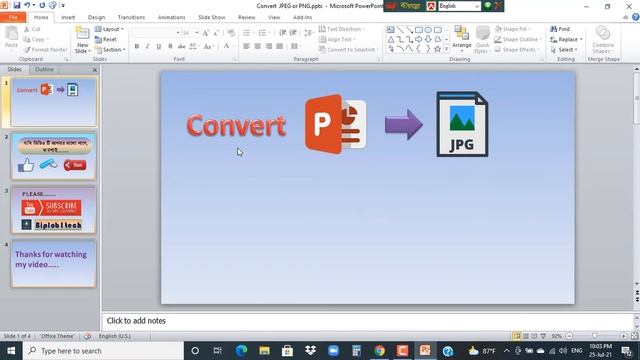
Task: Increase the font size
Action: click(x=206, y=33)
